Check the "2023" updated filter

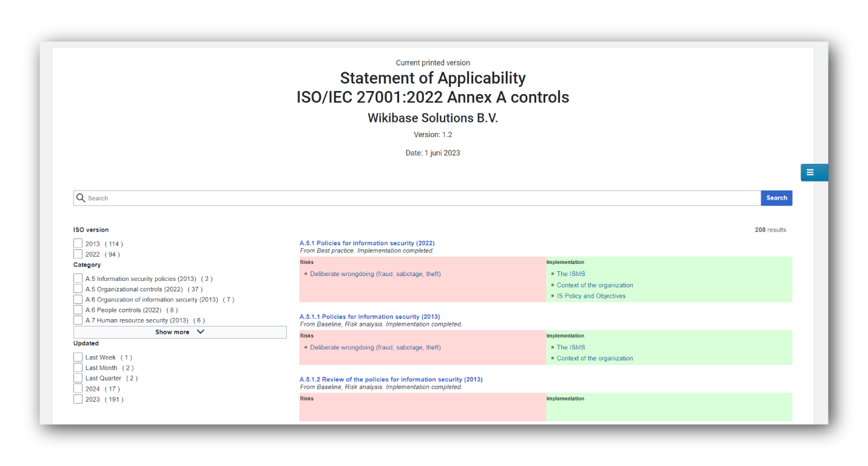pos(78,399)
